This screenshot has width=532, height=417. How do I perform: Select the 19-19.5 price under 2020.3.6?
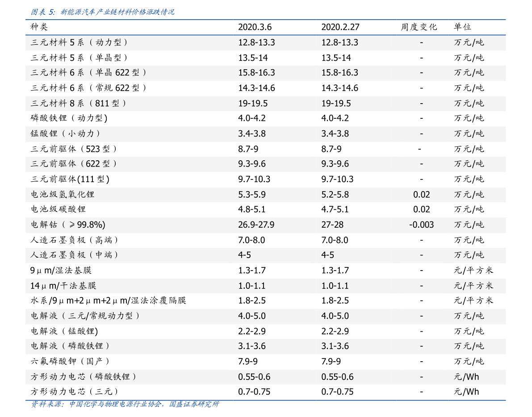click(x=252, y=103)
